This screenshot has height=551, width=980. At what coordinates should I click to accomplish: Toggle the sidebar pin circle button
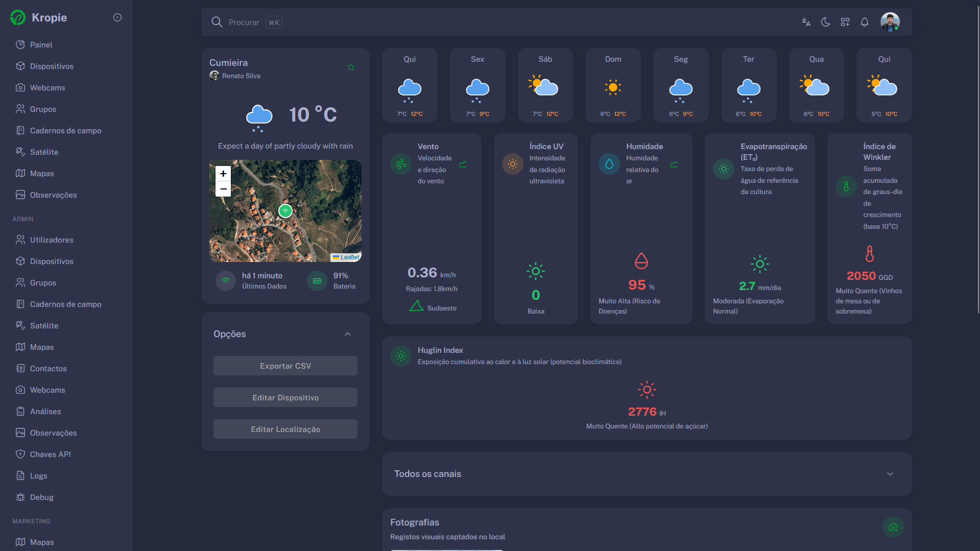pos(117,17)
